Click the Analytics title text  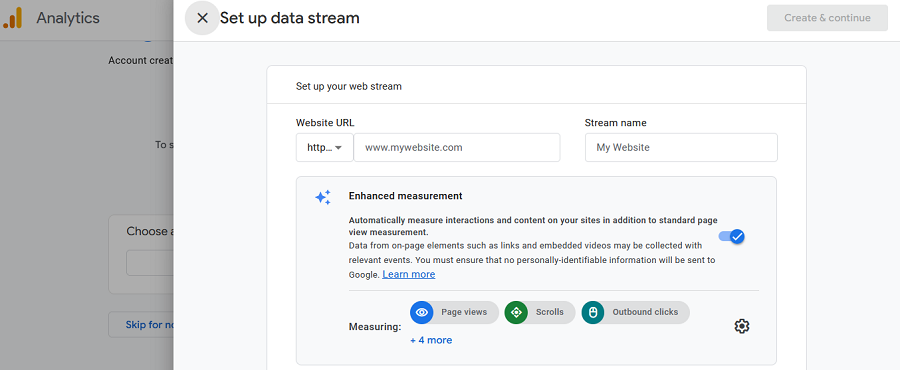[68, 18]
